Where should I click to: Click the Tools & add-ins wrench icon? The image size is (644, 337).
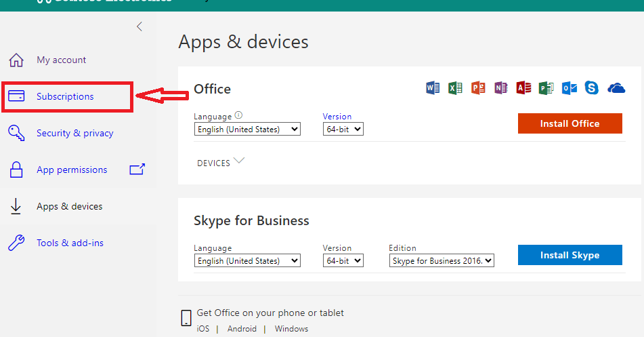16,243
